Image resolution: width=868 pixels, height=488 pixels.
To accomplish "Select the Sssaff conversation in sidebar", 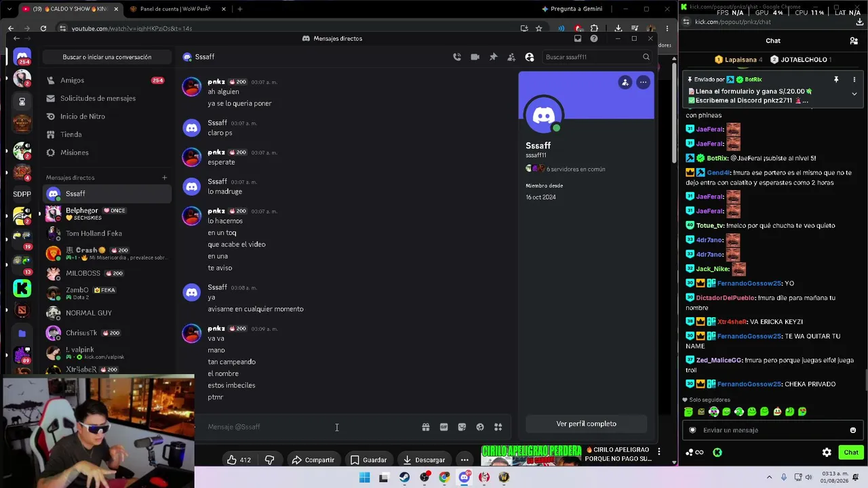I will point(106,194).
